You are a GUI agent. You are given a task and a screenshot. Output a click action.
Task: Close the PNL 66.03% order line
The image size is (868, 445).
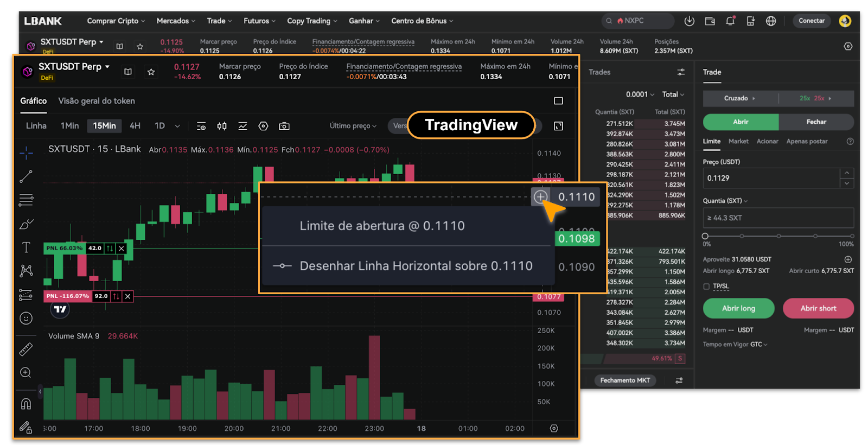(x=122, y=248)
